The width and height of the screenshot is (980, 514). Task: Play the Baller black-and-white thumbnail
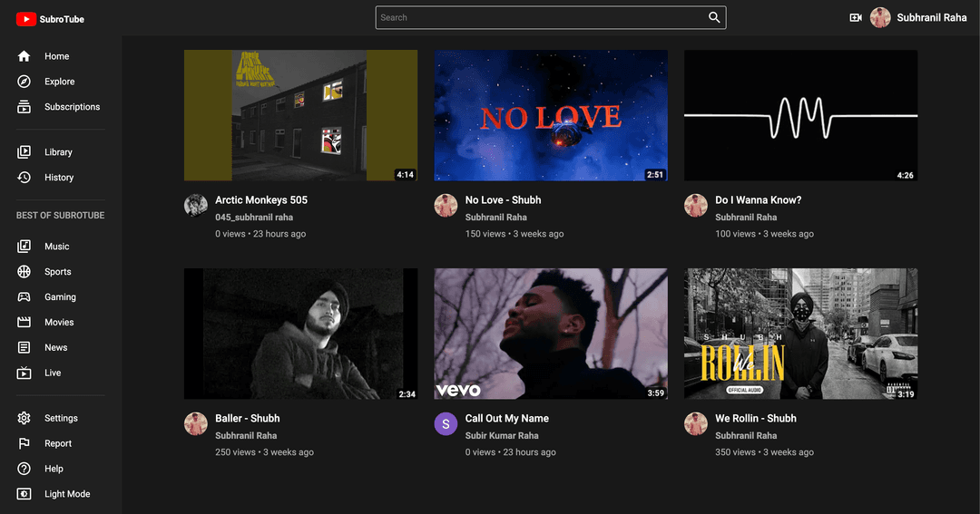coord(300,334)
